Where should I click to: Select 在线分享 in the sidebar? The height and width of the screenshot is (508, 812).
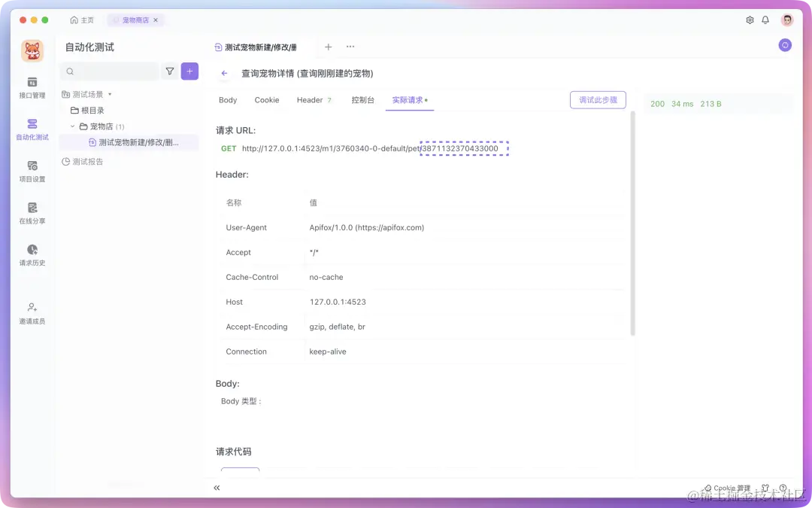(x=31, y=214)
